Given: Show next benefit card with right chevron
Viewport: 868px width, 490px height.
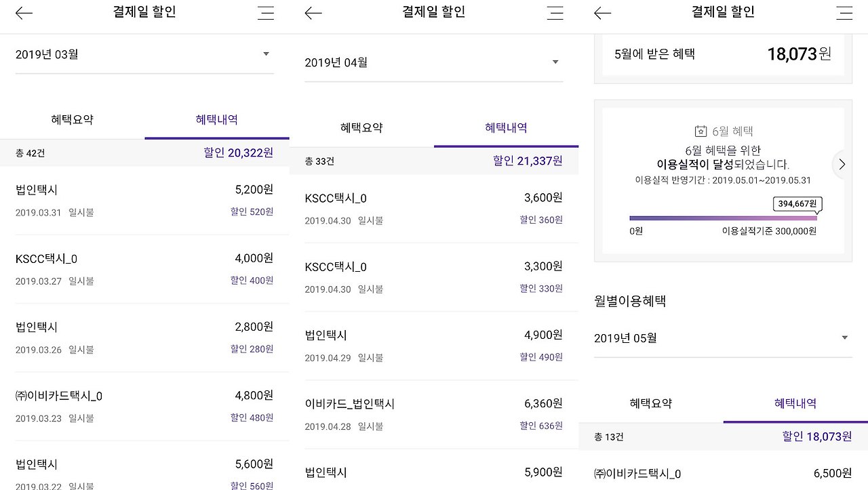Looking at the screenshot, I should [842, 164].
